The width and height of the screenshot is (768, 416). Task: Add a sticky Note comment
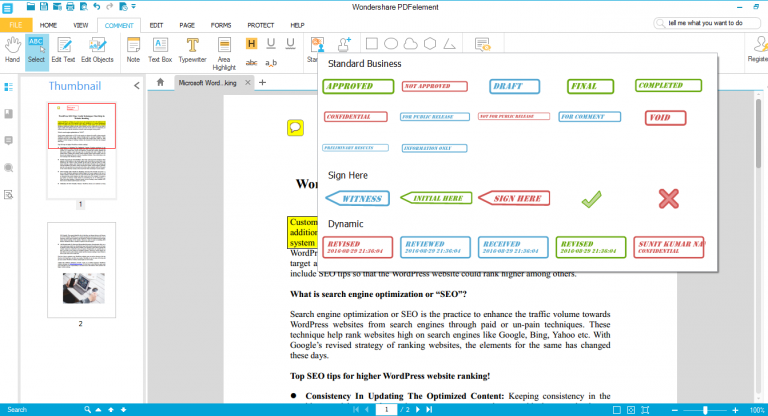[x=133, y=49]
